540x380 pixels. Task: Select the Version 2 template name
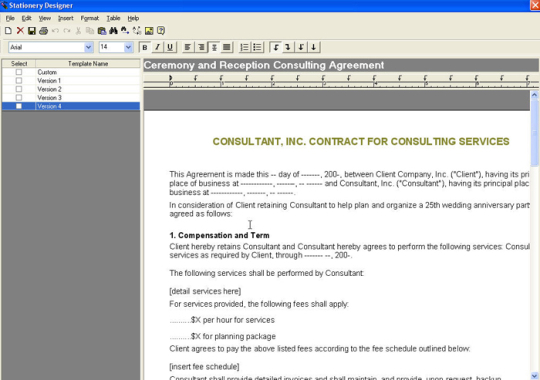pos(49,89)
